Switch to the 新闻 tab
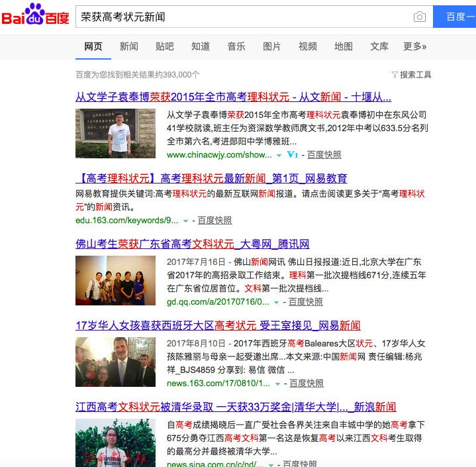The image size is (476, 467). coord(129,46)
